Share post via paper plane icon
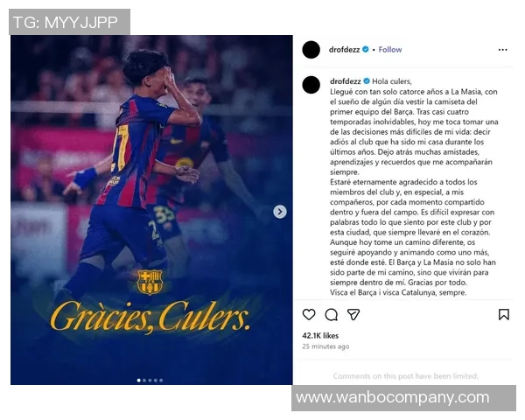This screenshot has height=420, width=525. 353,314
